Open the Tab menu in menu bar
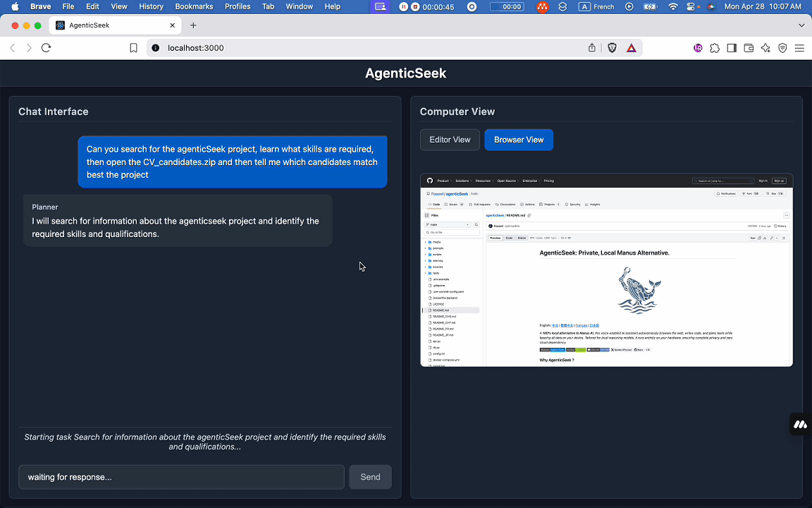The image size is (812, 508). coord(269,7)
